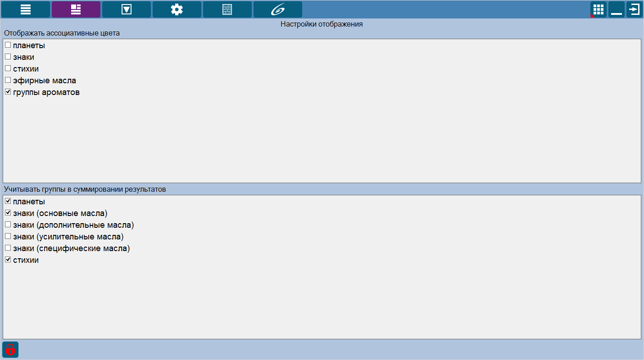The image size is (644, 360).
Task: Check знаки (усилительные масла) option
Action: pyautogui.click(x=8, y=236)
